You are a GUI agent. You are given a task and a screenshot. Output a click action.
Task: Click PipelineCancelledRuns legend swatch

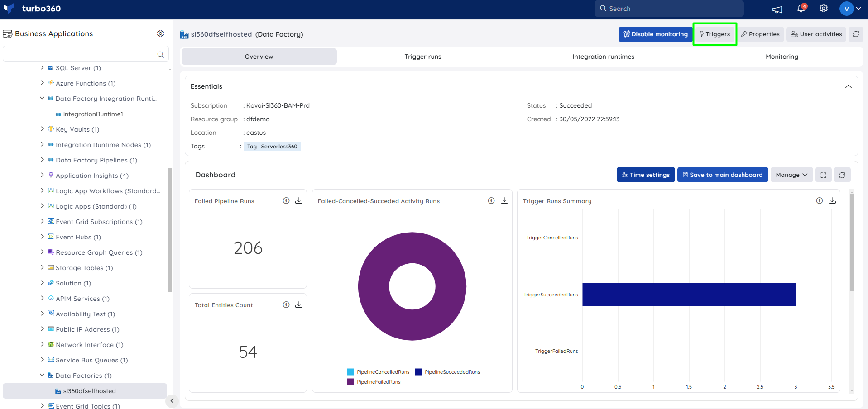[x=350, y=372]
